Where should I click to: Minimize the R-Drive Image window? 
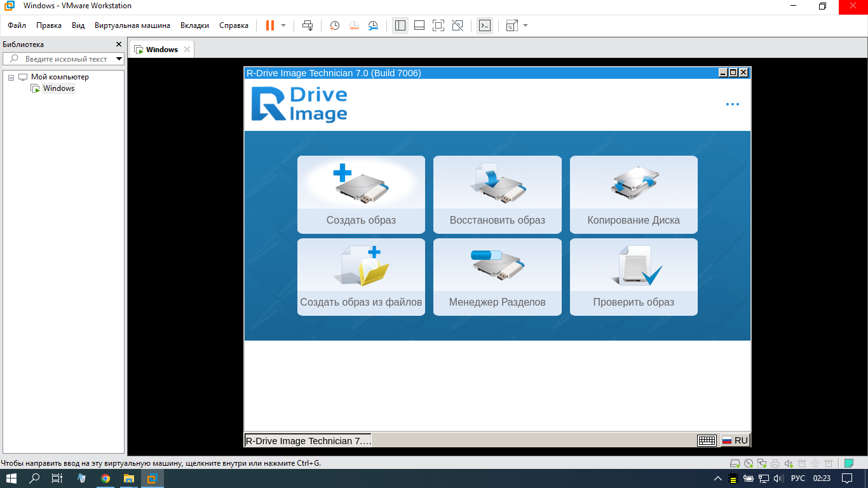(723, 73)
